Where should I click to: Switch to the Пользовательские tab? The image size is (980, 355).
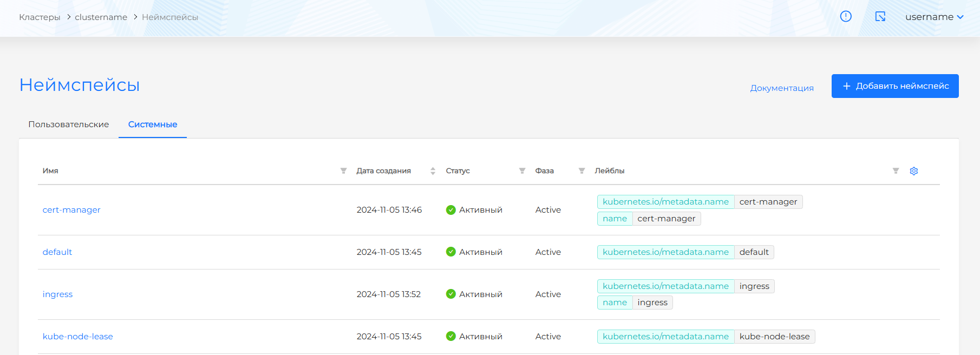coord(69,124)
